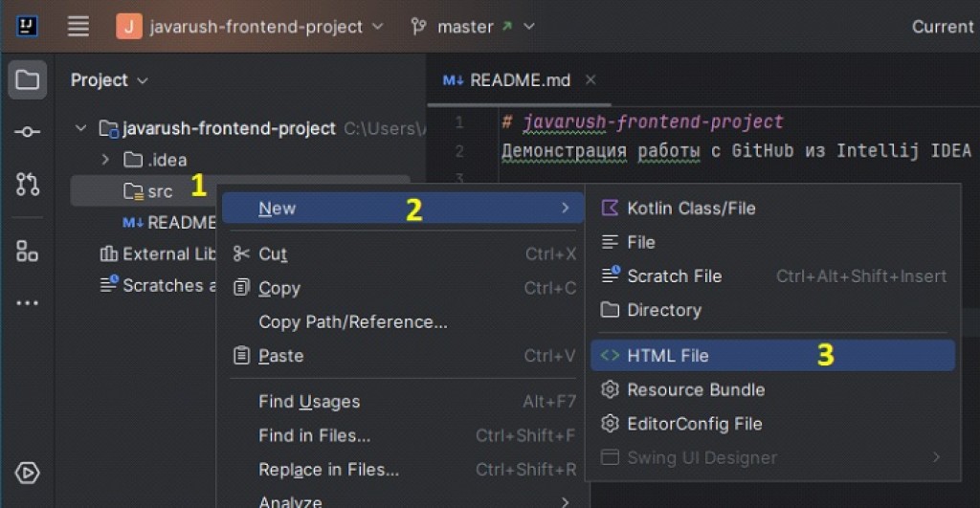980x508 pixels.
Task: Choose New in the context menu
Action: coord(403,208)
